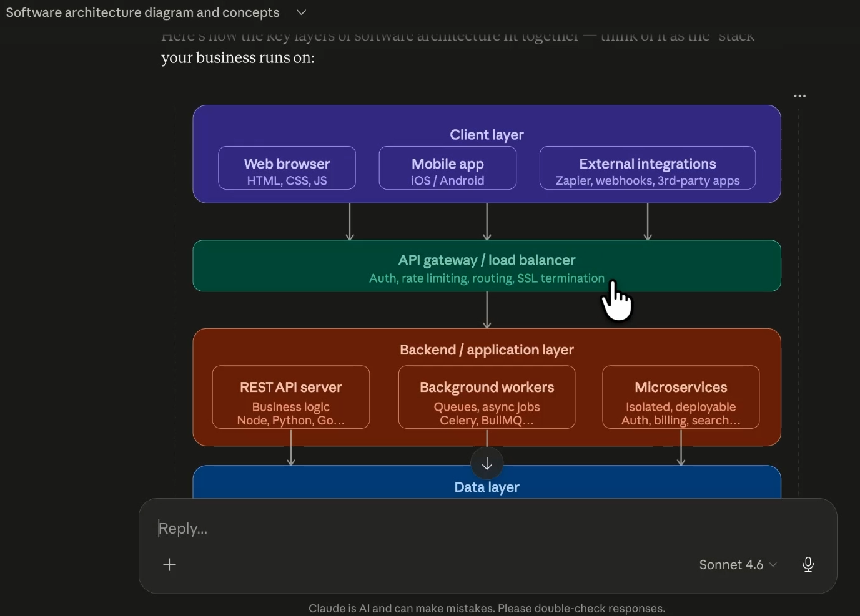Click the plus icon to add an attachment
This screenshot has height=616, width=860.
point(169,564)
